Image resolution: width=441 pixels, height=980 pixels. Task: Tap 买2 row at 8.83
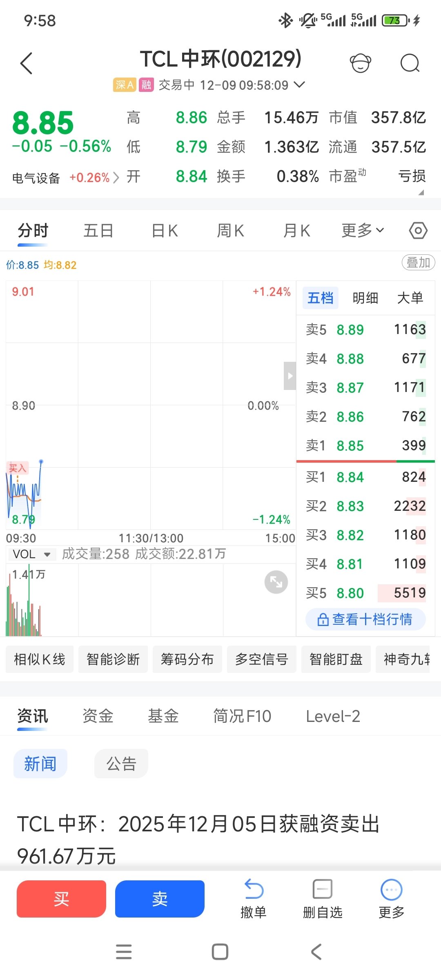click(x=366, y=506)
